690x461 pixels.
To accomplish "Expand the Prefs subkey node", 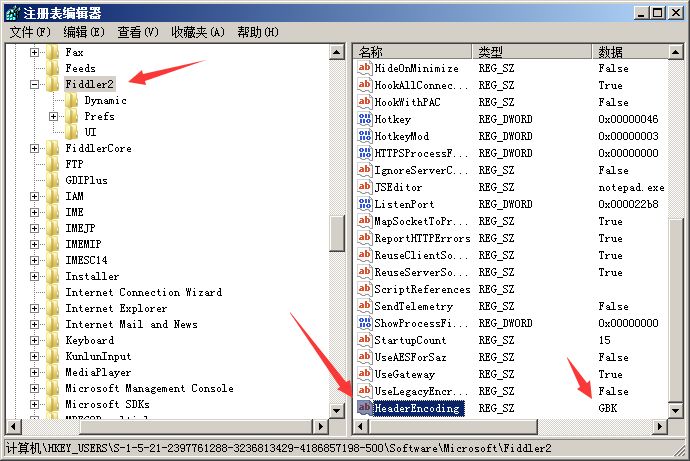I will (54, 117).
